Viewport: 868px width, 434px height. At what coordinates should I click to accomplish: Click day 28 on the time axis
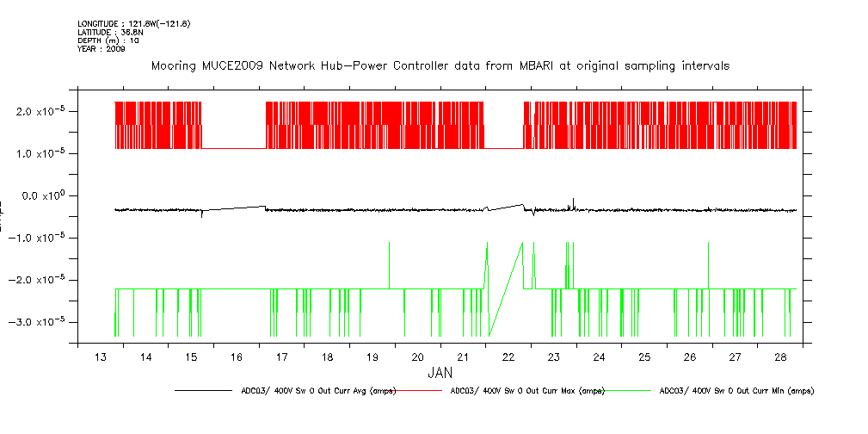[780, 357]
